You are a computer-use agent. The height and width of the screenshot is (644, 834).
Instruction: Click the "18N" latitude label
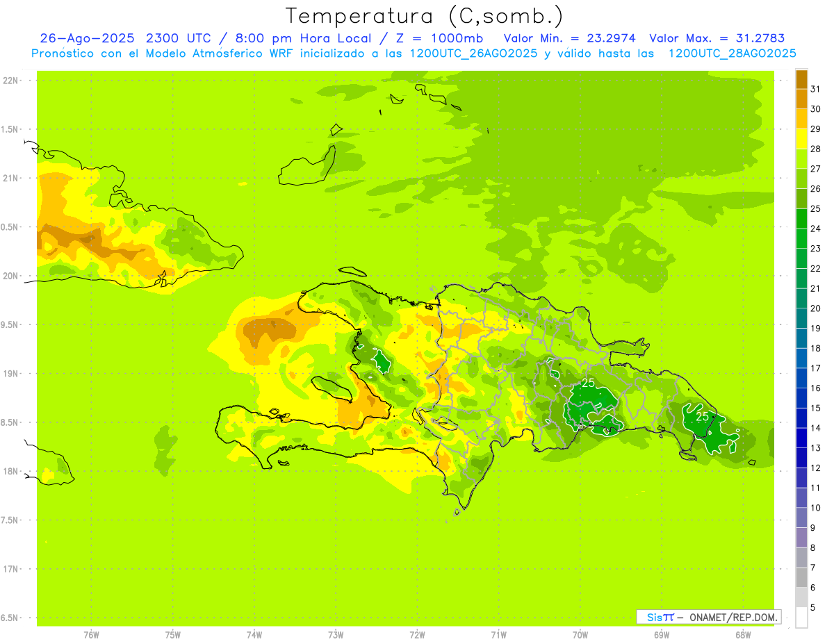tap(11, 471)
